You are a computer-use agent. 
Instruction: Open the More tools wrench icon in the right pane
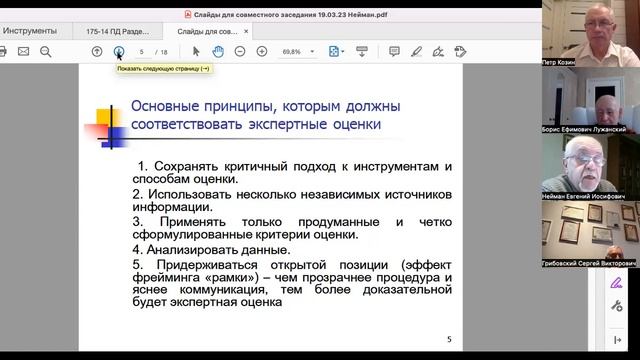616,306
